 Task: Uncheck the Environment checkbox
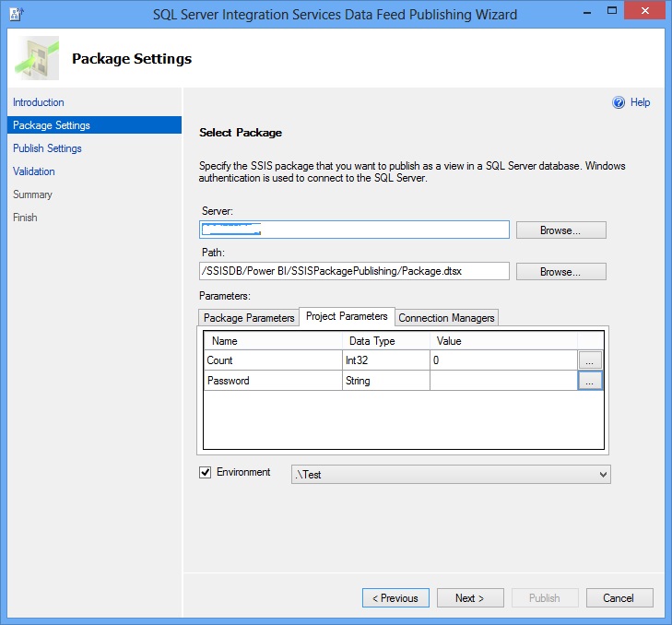(206, 473)
